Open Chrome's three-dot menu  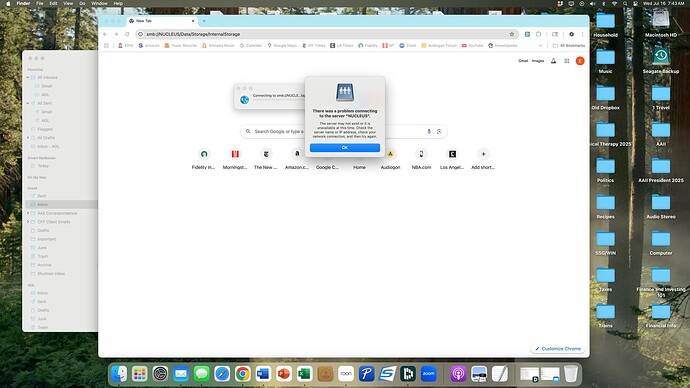tap(583, 34)
